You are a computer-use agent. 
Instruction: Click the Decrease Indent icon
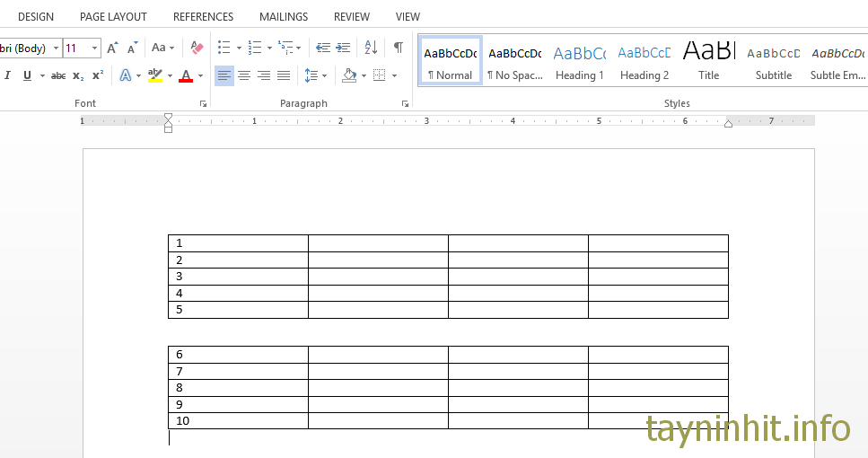323,48
